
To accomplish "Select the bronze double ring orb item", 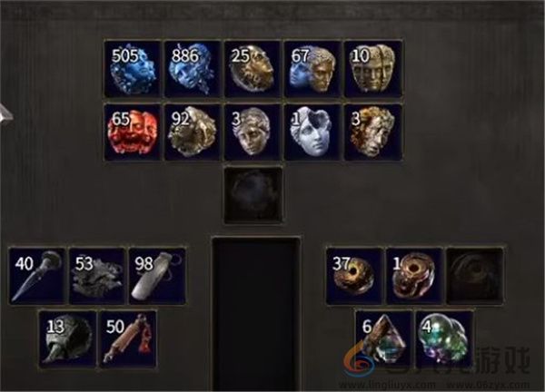I will point(415,276).
